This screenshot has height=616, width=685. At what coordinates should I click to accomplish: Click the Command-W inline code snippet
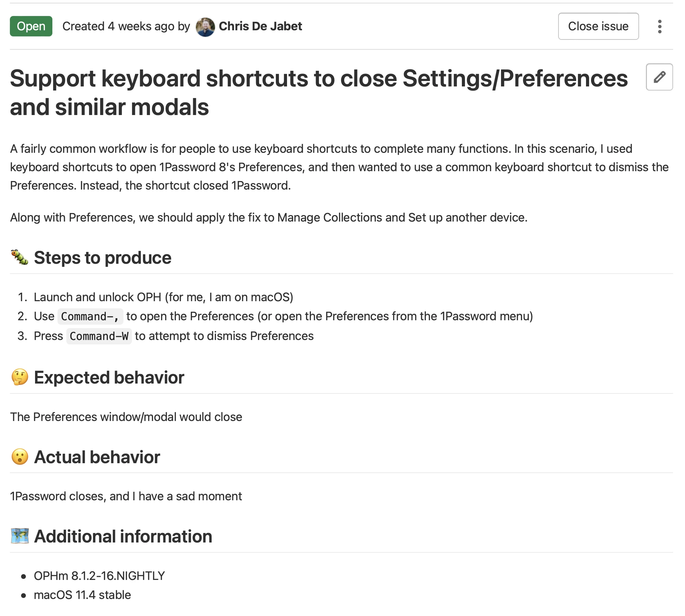pos(99,336)
